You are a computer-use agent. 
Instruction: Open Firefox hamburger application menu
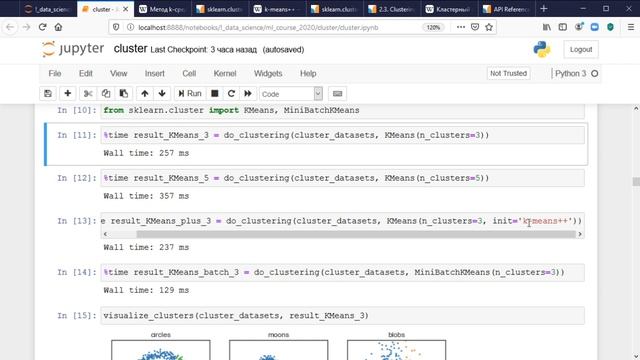pos(631,27)
